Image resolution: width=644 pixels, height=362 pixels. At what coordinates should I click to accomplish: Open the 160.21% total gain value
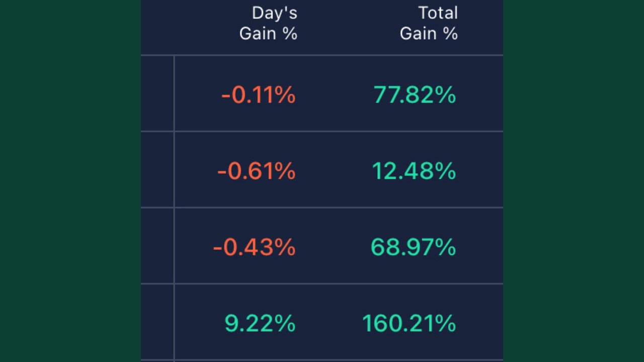pyautogui.click(x=409, y=323)
